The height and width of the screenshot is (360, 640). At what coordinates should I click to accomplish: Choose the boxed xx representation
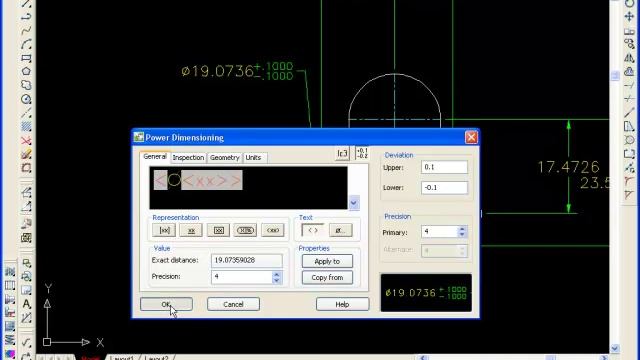click(218, 230)
